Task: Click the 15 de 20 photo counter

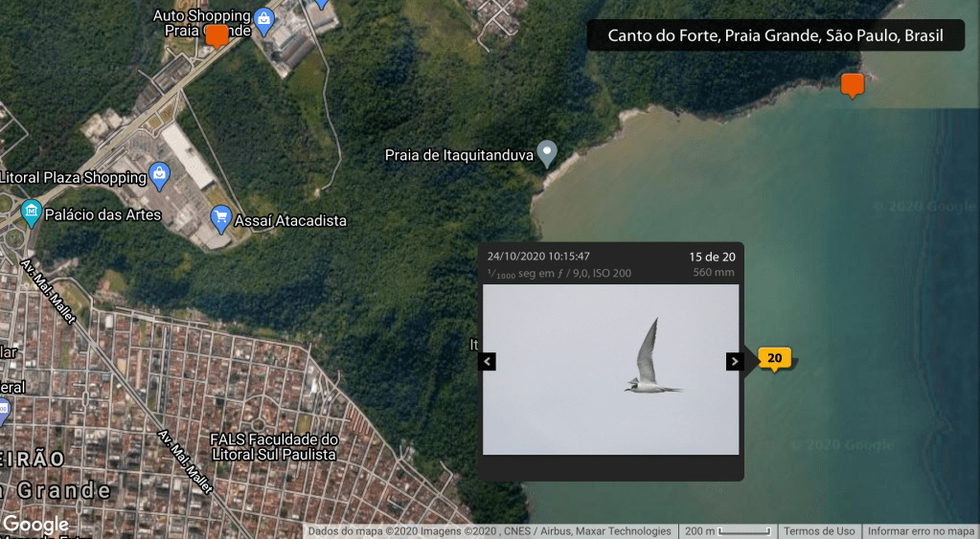Action: 712,257
